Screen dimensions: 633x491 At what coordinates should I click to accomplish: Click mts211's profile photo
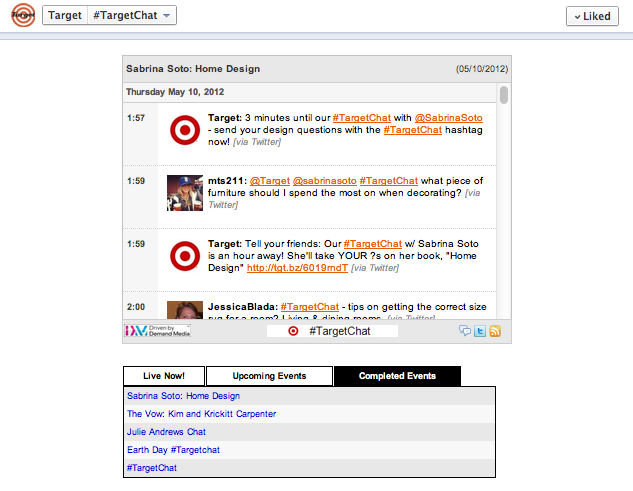click(185, 193)
